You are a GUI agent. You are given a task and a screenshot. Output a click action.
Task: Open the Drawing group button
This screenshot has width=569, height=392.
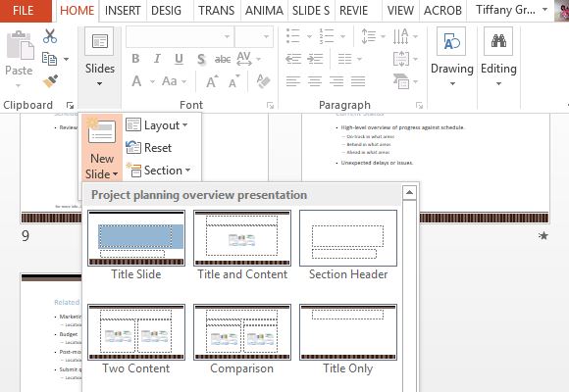pyautogui.click(x=452, y=57)
